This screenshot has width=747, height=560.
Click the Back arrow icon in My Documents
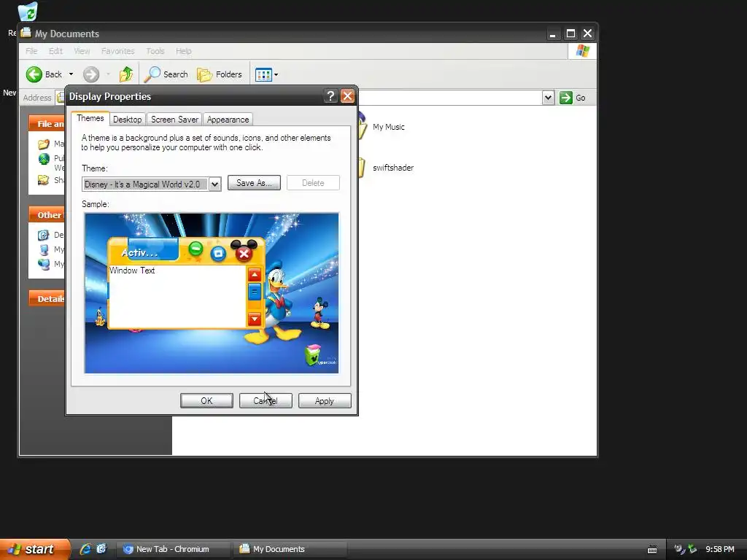[x=34, y=74]
